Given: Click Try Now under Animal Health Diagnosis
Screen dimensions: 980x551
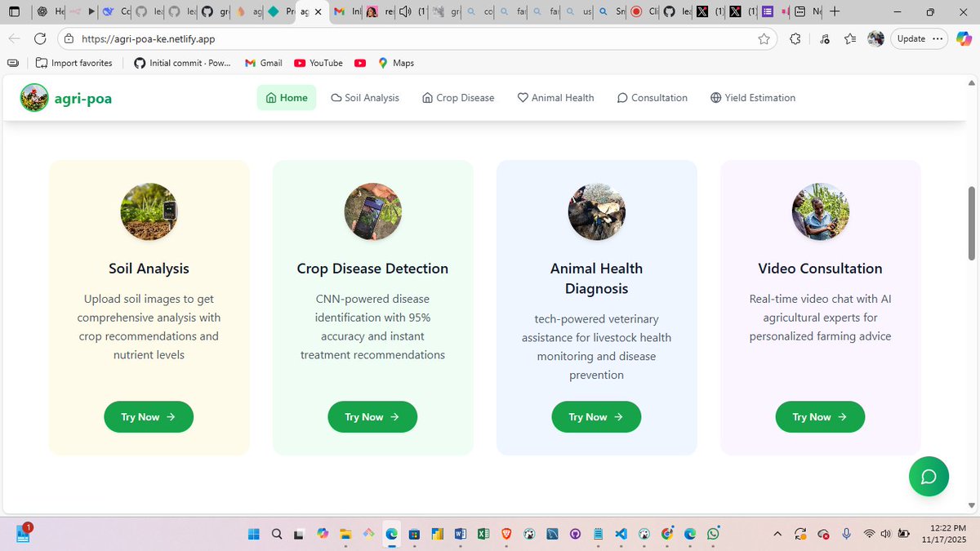Looking at the screenshot, I should click(x=596, y=416).
